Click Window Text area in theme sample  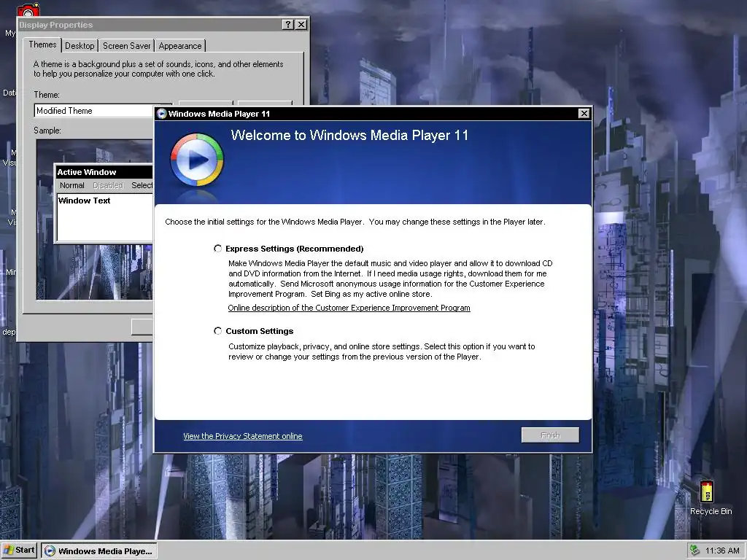(x=104, y=217)
